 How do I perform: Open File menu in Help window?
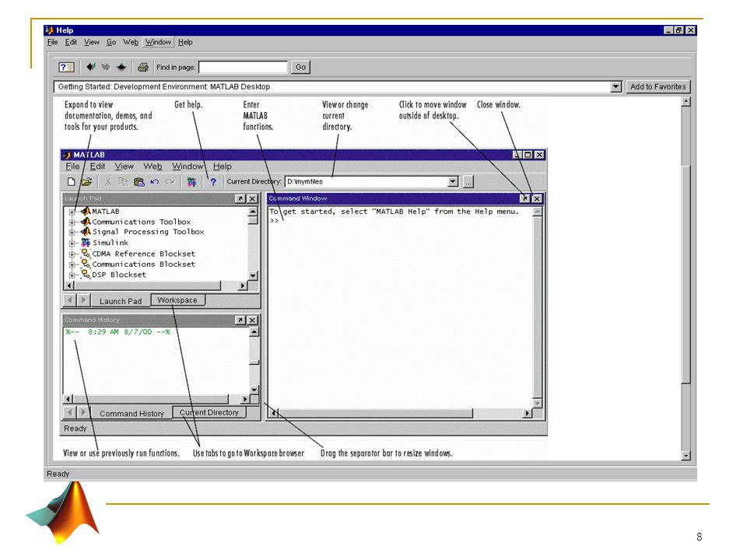tap(52, 42)
